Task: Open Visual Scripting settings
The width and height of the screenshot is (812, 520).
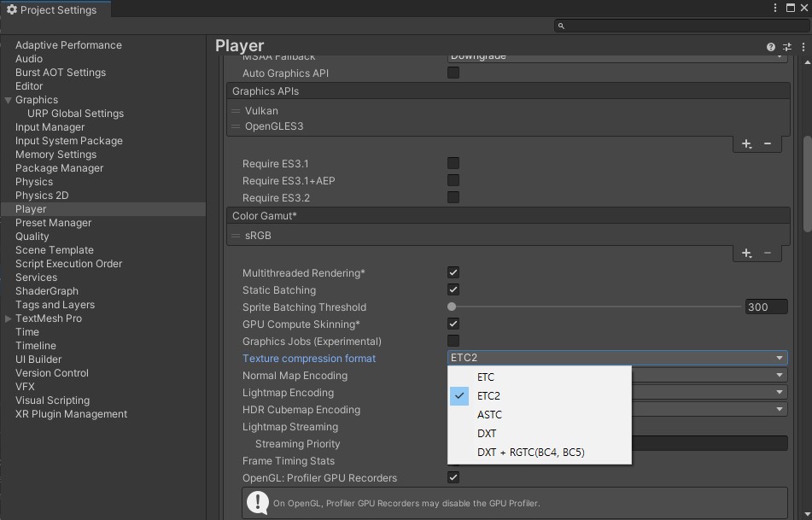Action: [x=52, y=400]
